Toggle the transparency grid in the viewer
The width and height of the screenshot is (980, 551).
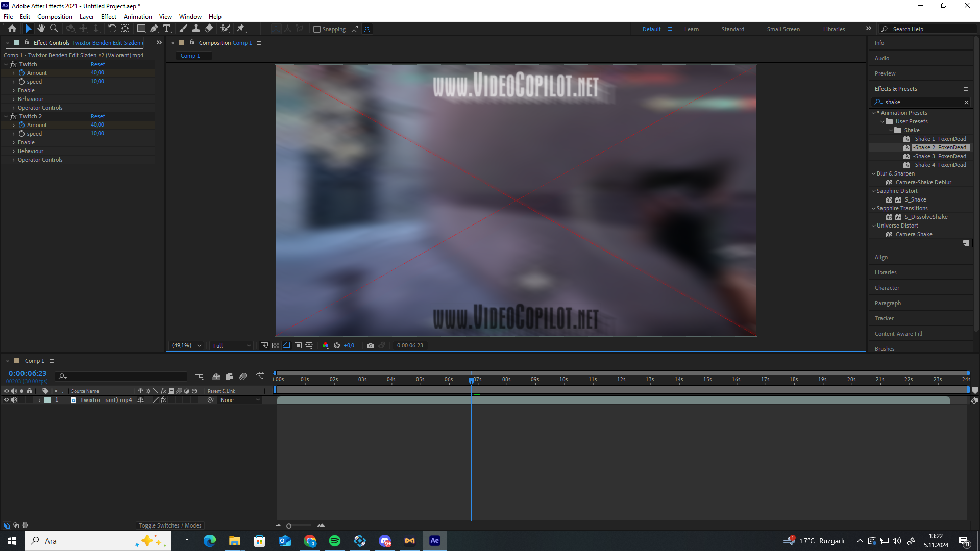(x=276, y=346)
